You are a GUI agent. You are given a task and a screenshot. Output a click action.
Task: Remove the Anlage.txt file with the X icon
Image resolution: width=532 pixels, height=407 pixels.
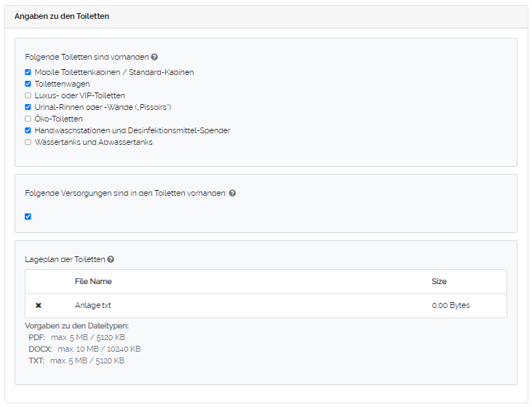tap(39, 306)
